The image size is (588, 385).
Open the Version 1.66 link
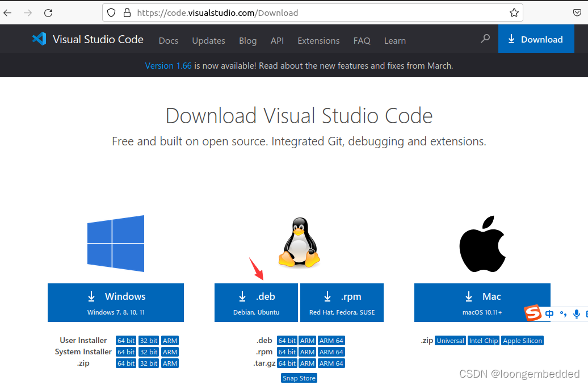[x=169, y=66]
